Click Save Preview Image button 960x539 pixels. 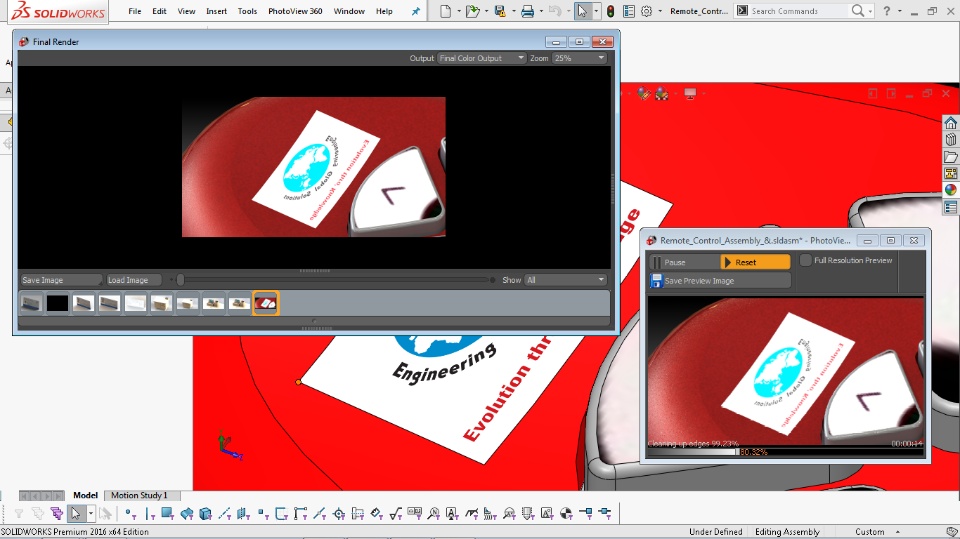720,281
